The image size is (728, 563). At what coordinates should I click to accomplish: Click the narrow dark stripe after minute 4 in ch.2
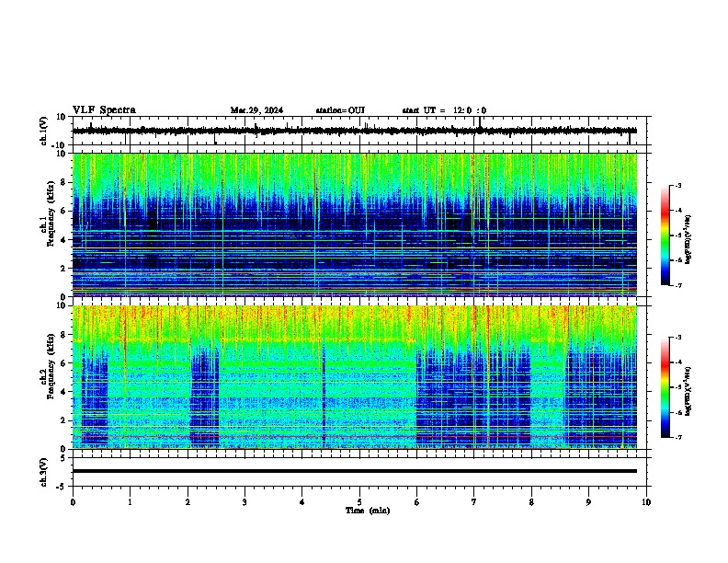pos(324,395)
